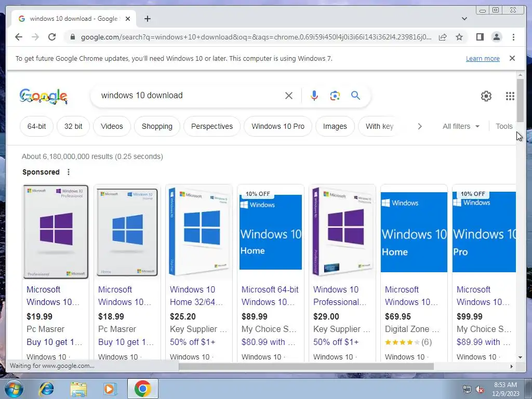Open the network tray icon
Image resolution: width=532 pixels, height=399 pixels.
click(x=467, y=390)
